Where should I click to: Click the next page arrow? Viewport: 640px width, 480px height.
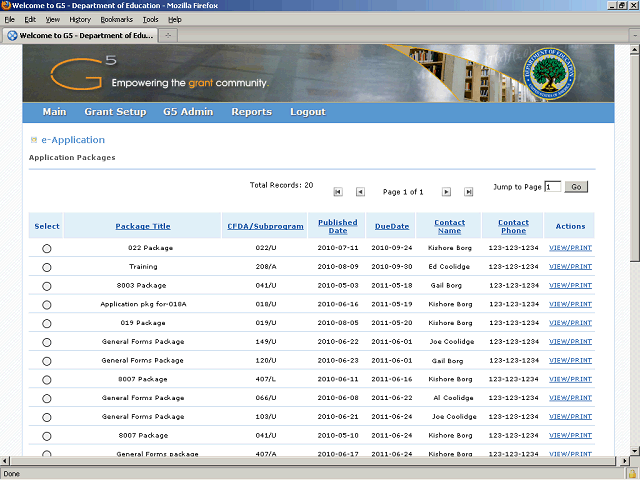(444, 192)
